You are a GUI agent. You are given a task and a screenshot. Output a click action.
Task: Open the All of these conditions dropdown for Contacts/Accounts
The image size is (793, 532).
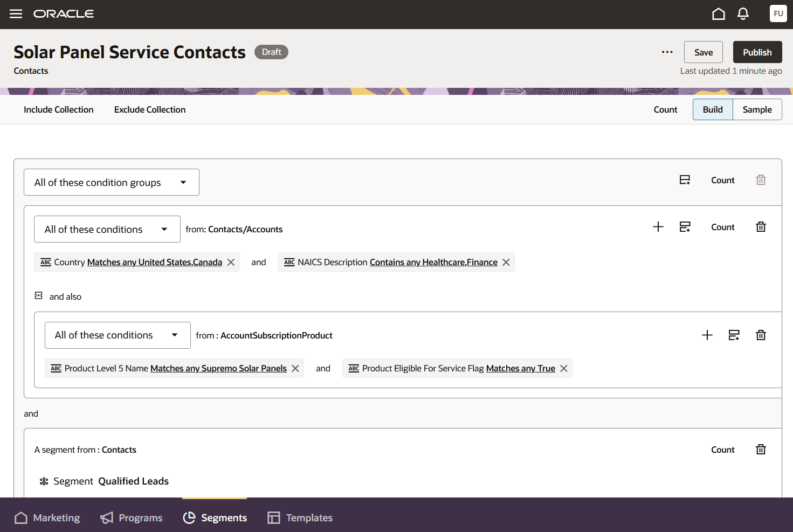point(107,229)
